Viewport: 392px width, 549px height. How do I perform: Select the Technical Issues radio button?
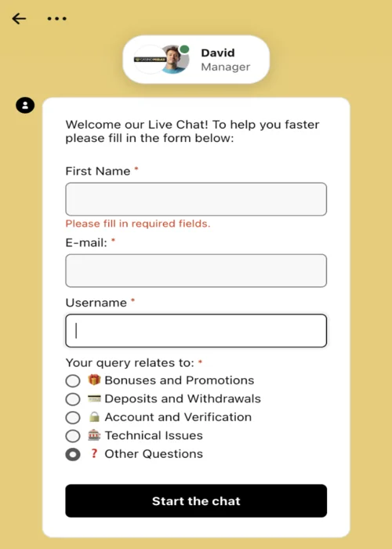tap(73, 436)
